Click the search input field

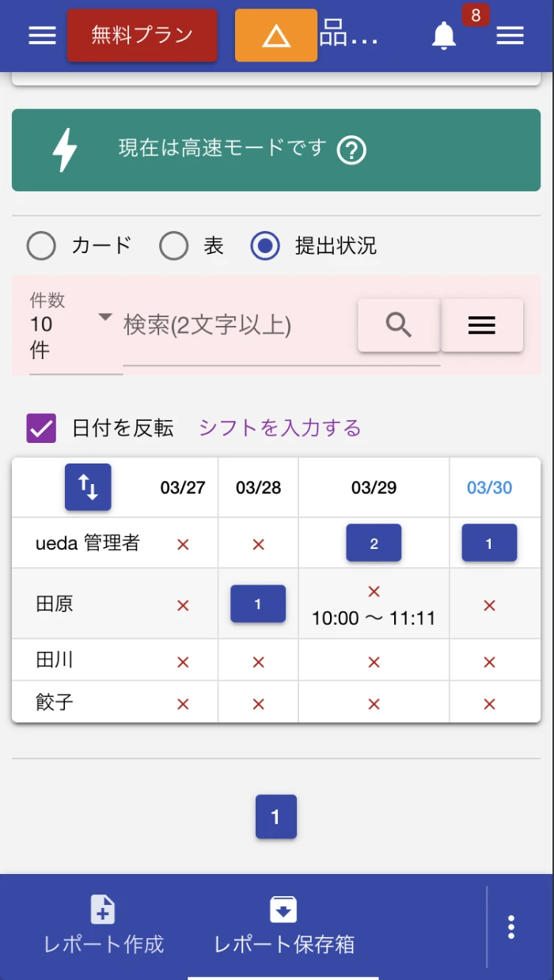237,326
